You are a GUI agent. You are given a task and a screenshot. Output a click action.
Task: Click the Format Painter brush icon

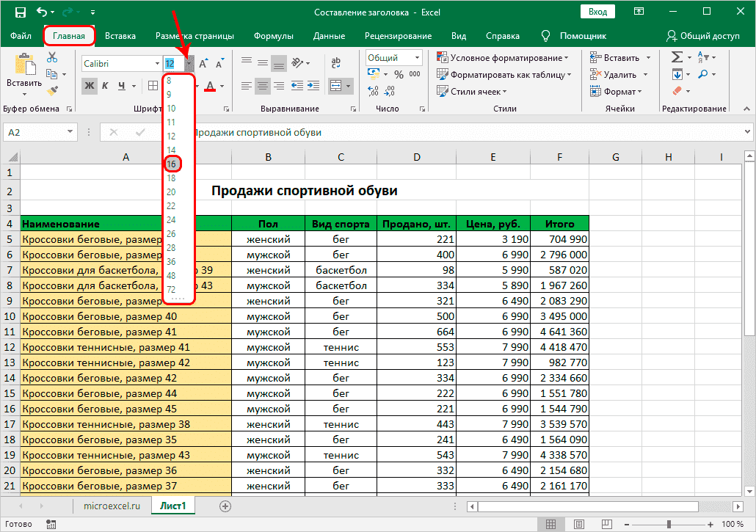point(52,91)
